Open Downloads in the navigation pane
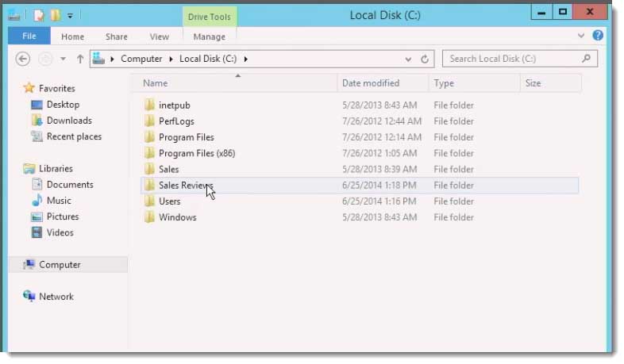 click(69, 121)
